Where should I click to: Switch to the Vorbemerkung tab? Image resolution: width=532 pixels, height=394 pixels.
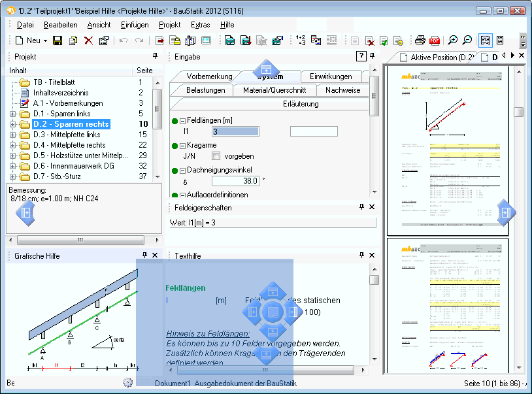(209, 76)
